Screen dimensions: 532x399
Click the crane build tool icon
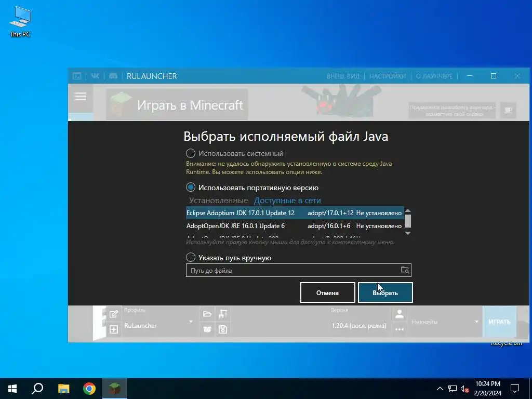click(x=223, y=314)
